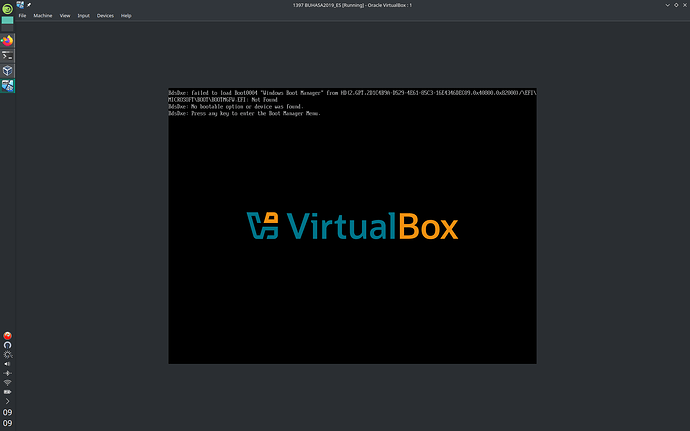This screenshot has height=431, width=690.
Task: Open the volume tray icon
Action: point(7,364)
